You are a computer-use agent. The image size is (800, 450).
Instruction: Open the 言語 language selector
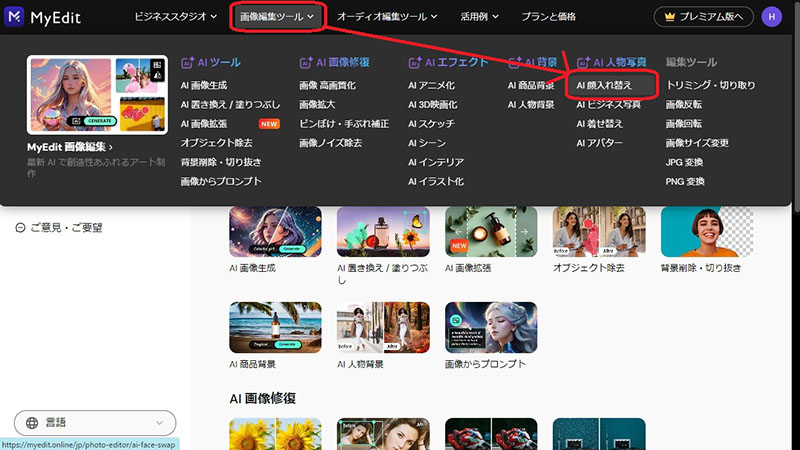pyautogui.click(x=95, y=422)
